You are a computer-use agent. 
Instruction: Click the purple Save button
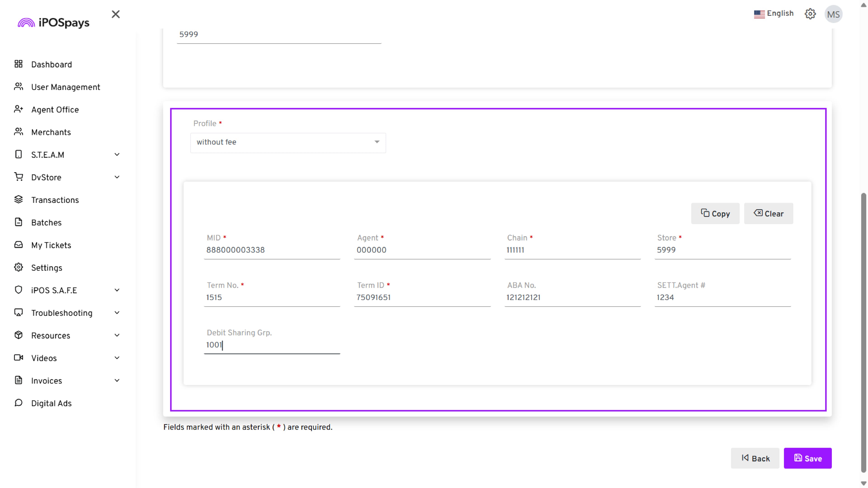(807, 458)
